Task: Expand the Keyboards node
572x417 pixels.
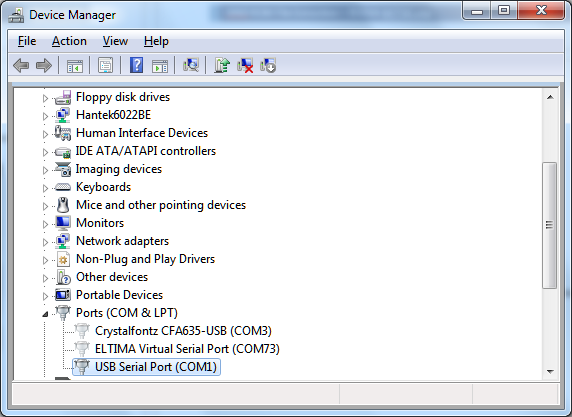Action: pyautogui.click(x=45, y=188)
